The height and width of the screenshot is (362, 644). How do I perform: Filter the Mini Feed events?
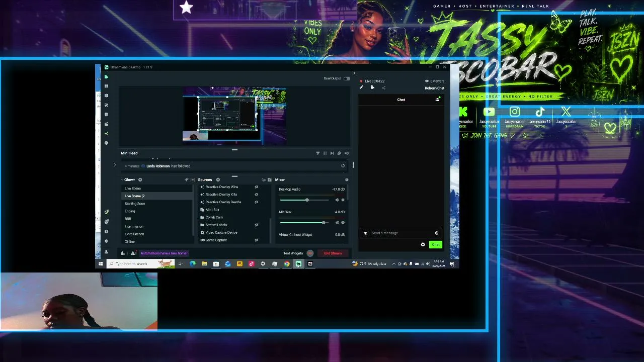point(317,153)
